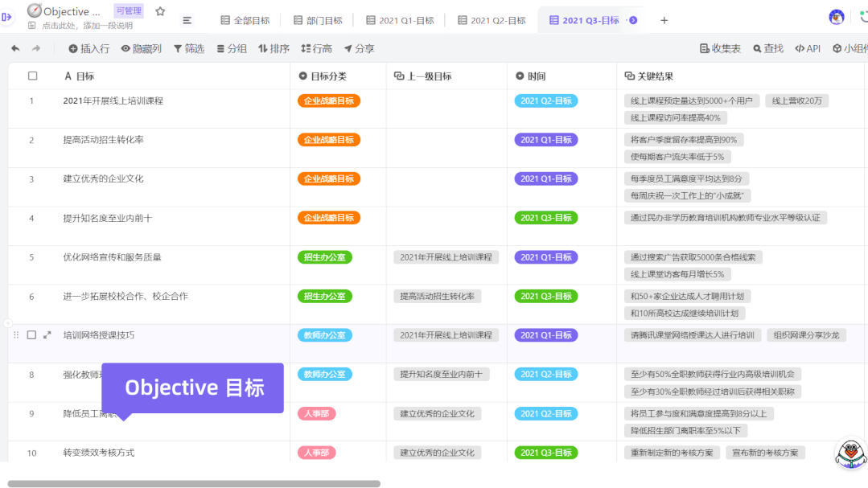The height and width of the screenshot is (488, 868).
Task: Click the horizontal scrollbar at the bottom
Action: (193, 484)
